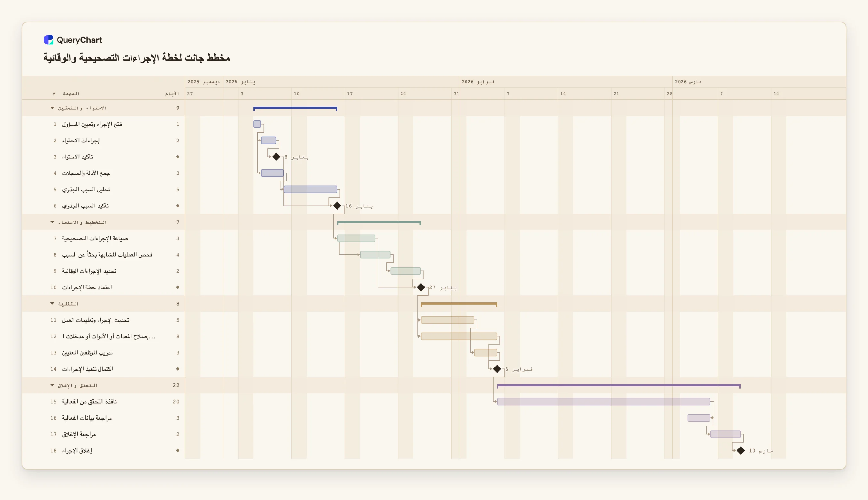Select the bar for إجراءات الاحتواء
The width and height of the screenshot is (868, 500).
(x=269, y=141)
